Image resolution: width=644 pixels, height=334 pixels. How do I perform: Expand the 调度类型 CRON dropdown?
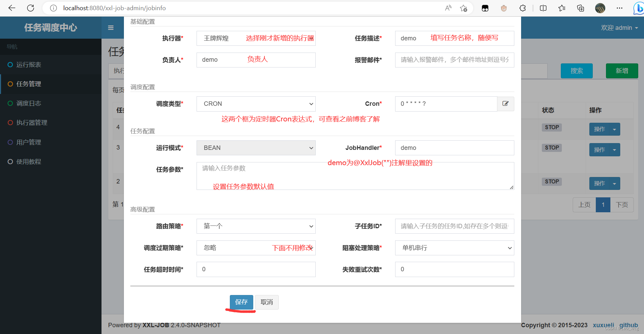click(311, 104)
